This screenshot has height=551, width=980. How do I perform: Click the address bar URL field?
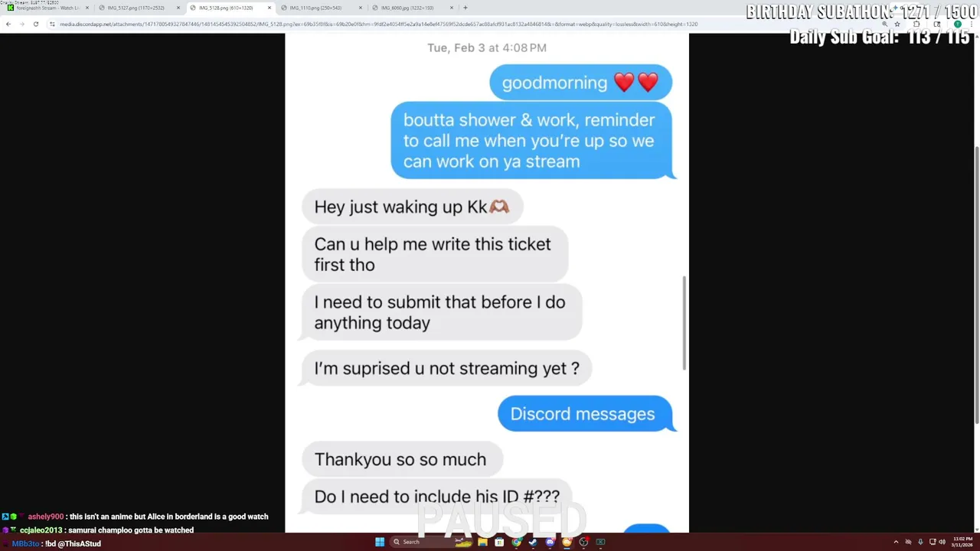click(459, 24)
